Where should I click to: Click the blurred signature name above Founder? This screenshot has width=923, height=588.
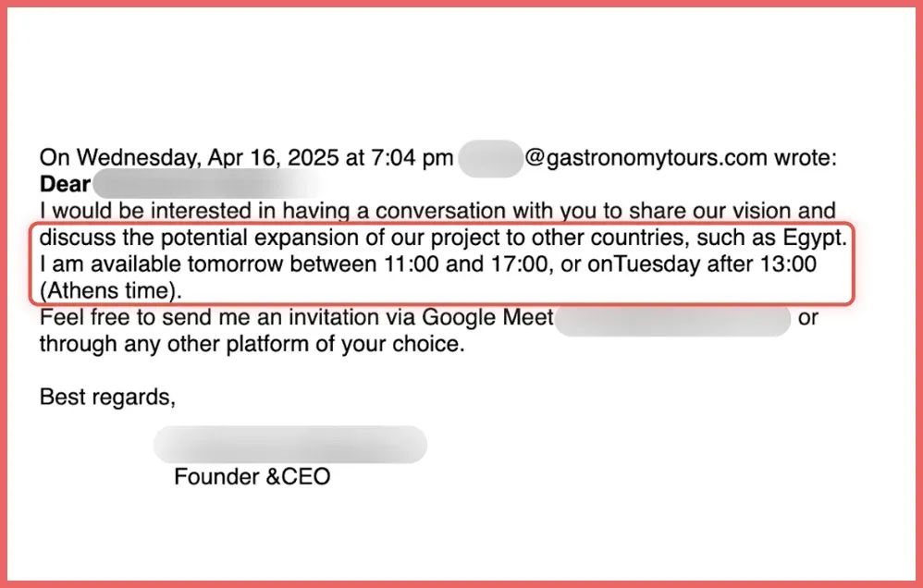pyautogui.click(x=289, y=445)
